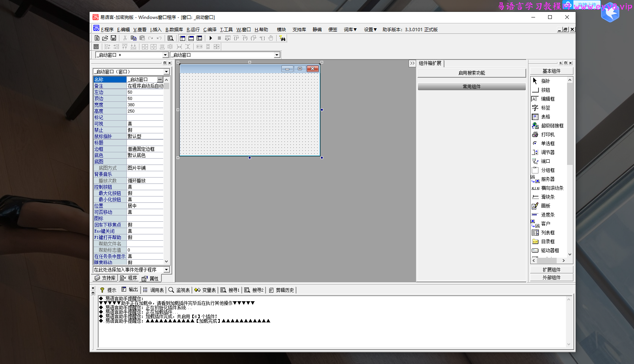Switch to the 程序 tab
The width and height of the screenshot is (634, 364).
pyautogui.click(x=129, y=278)
